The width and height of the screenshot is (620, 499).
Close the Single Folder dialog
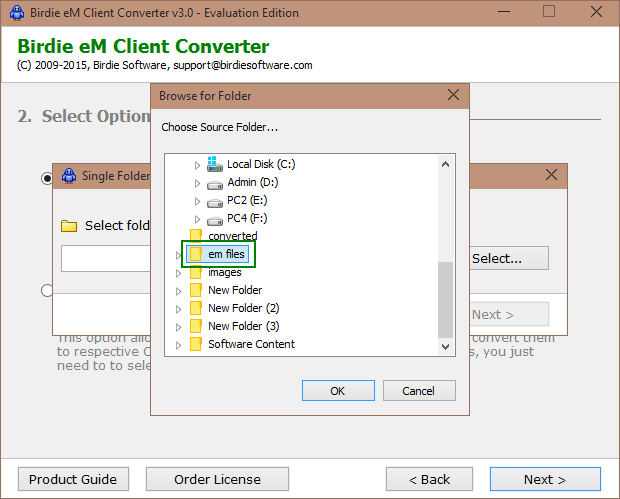[x=551, y=175]
